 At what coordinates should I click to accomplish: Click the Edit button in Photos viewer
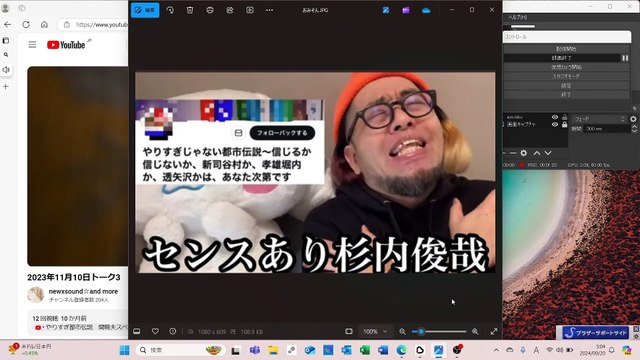tap(145, 10)
